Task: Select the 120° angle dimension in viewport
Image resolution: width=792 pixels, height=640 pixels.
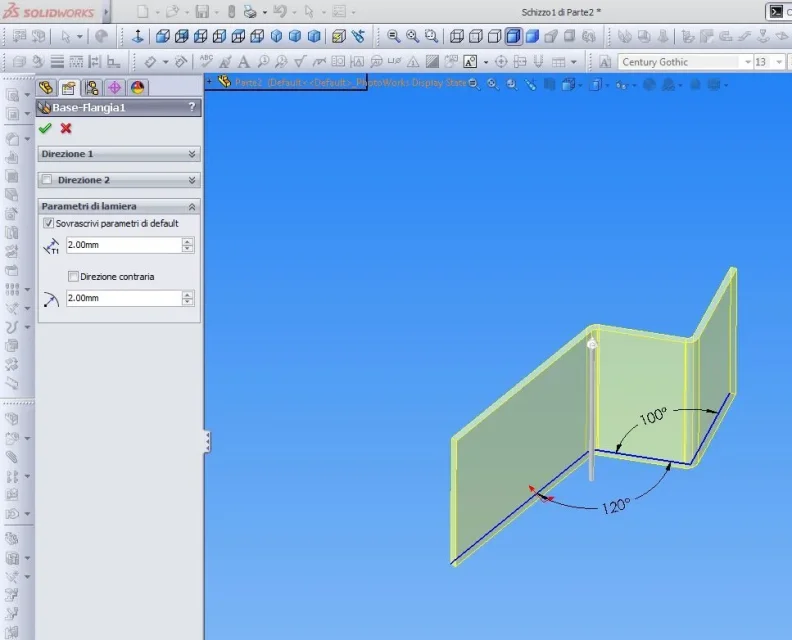Action: (616, 506)
